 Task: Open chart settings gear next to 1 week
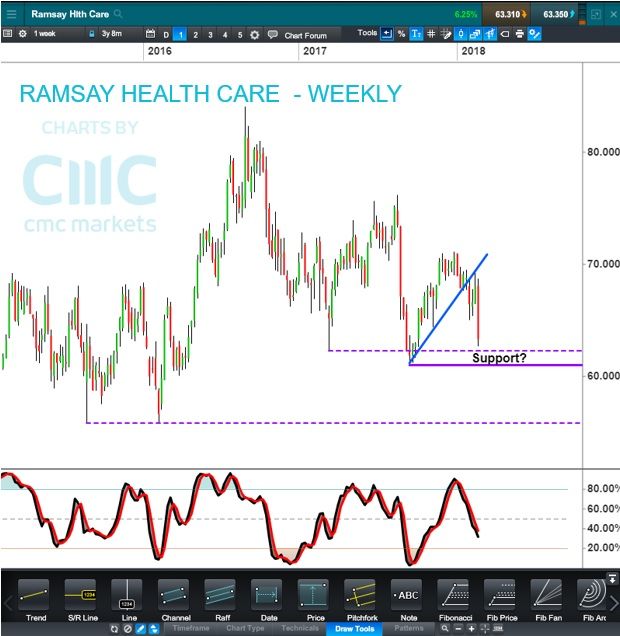pos(23,34)
